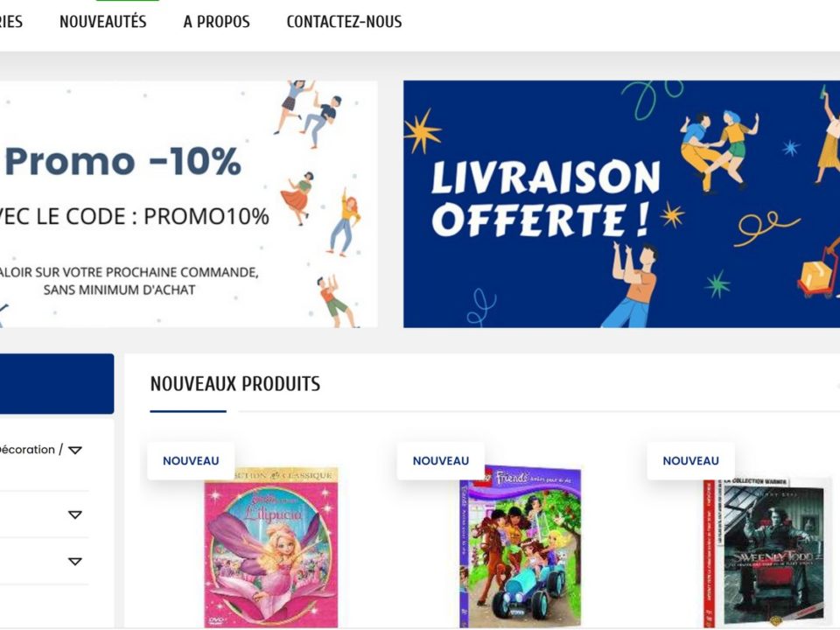Open the Lego Friends DVD product
840x630 pixels.
pos(521,546)
